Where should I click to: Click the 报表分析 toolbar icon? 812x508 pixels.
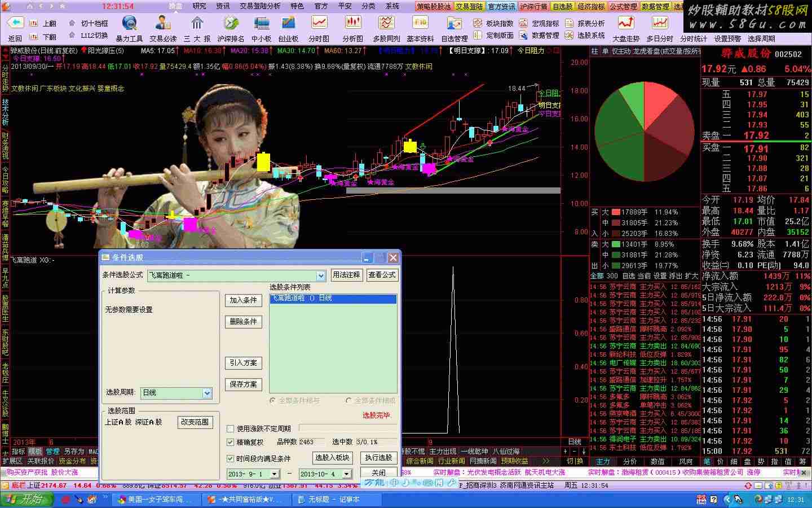[x=569, y=23]
